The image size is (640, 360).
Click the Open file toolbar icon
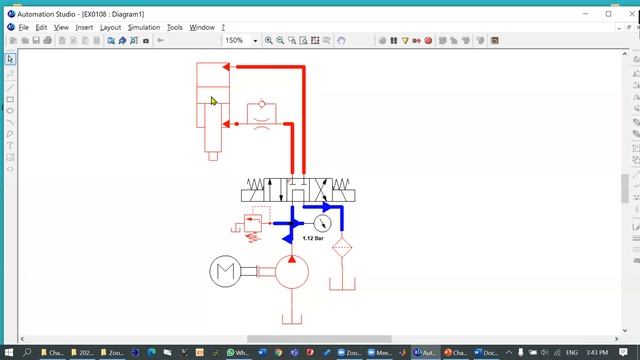click(25, 40)
